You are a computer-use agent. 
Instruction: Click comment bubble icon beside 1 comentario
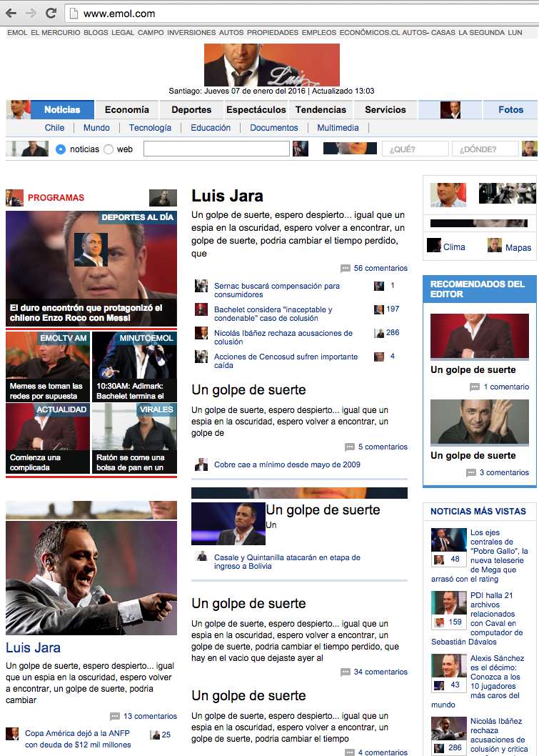coord(475,387)
